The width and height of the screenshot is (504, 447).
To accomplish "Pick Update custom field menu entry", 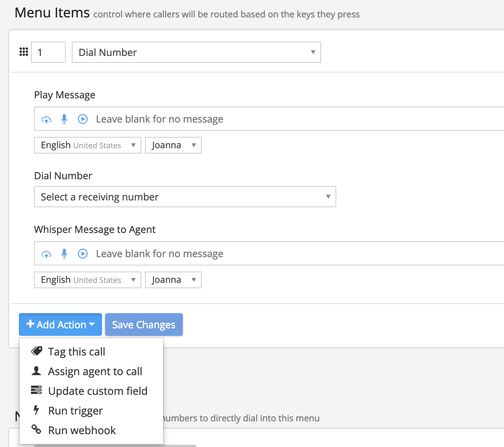I will tap(97, 391).
